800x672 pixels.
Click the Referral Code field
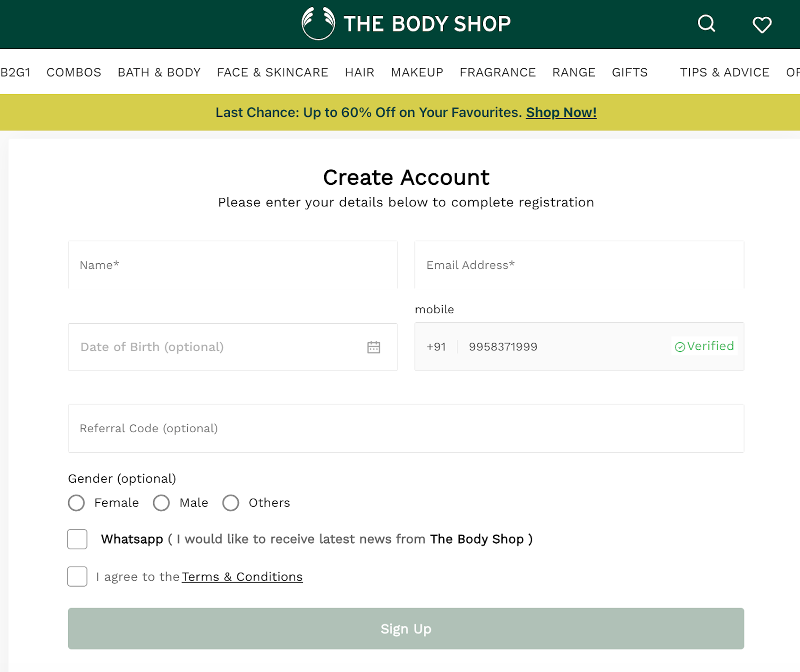[405, 428]
